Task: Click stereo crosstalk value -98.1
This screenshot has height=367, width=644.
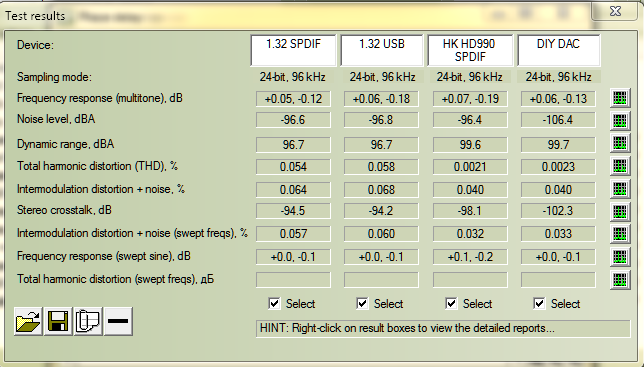Action: (x=470, y=211)
